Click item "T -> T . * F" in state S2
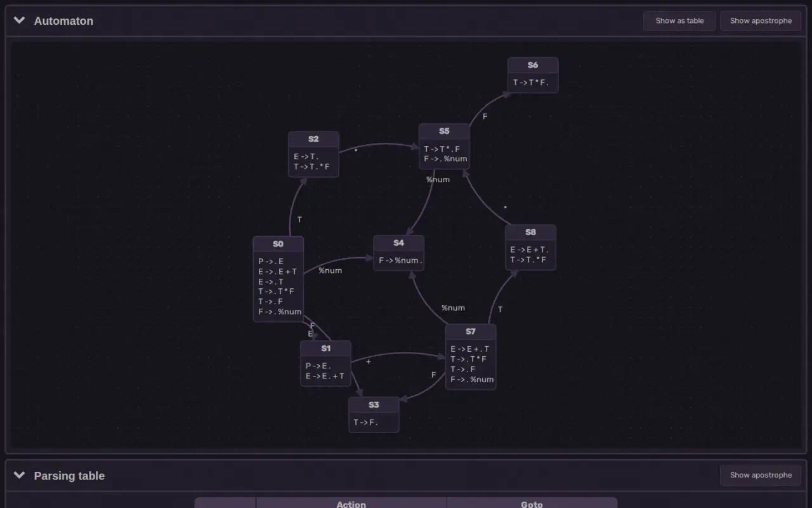The image size is (812, 508). 311,166
